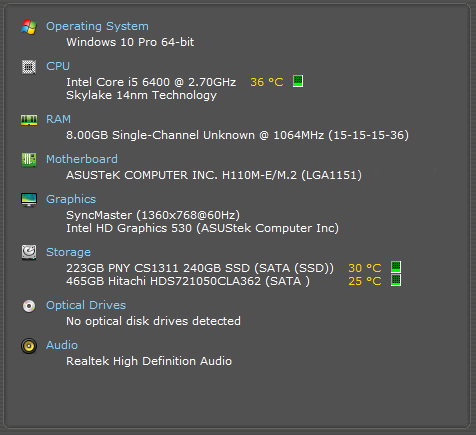This screenshot has width=476, height=435.
Task: Click the Optical Drives disc icon
Action: point(29,306)
